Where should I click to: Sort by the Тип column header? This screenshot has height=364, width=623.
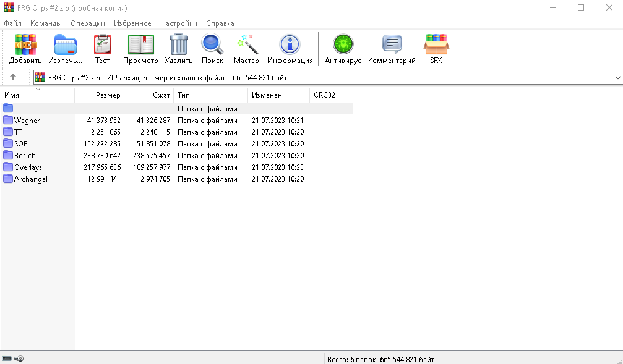[210, 95]
